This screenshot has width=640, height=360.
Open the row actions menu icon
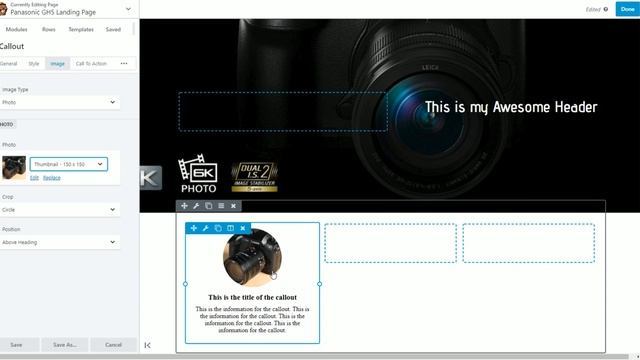pos(221,206)
